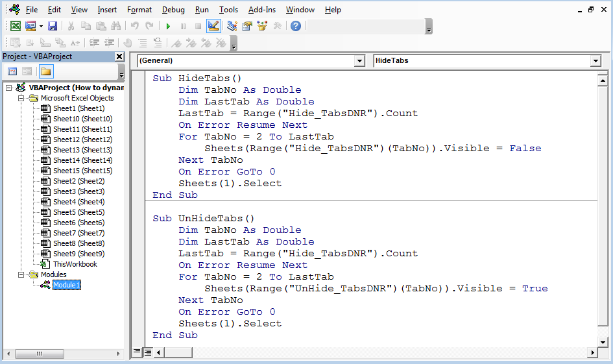Click the Previous Bookmark icon

pos(206,43)
